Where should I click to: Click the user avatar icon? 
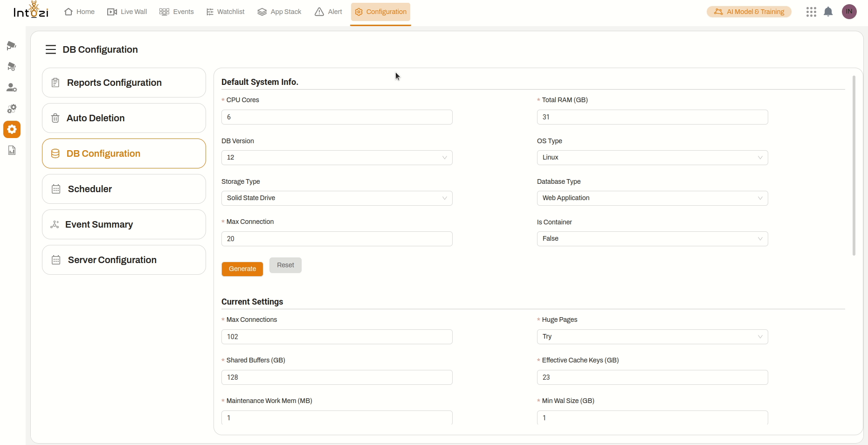pyautogui.click(x=849, y=12)
